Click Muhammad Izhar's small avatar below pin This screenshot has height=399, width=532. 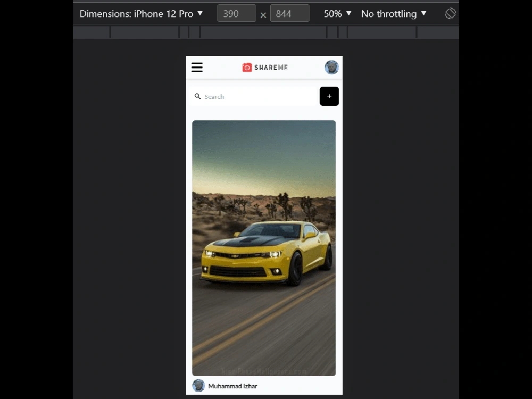(x=198, y=386)
